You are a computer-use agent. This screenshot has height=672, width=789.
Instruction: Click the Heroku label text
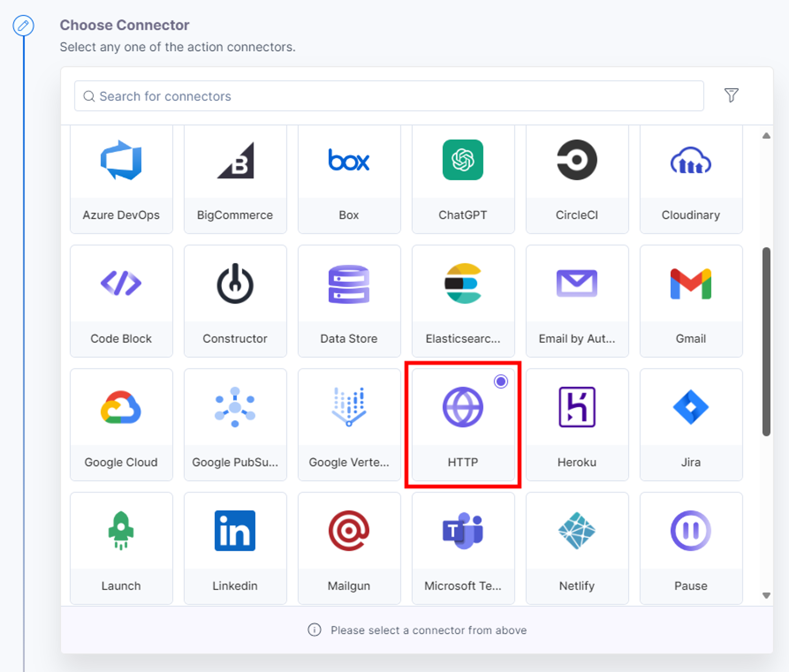tap(577, 462)
